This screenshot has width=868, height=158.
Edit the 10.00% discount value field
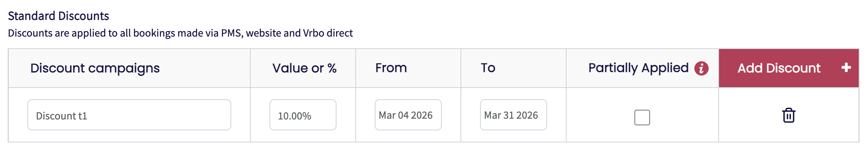point(303,115)
